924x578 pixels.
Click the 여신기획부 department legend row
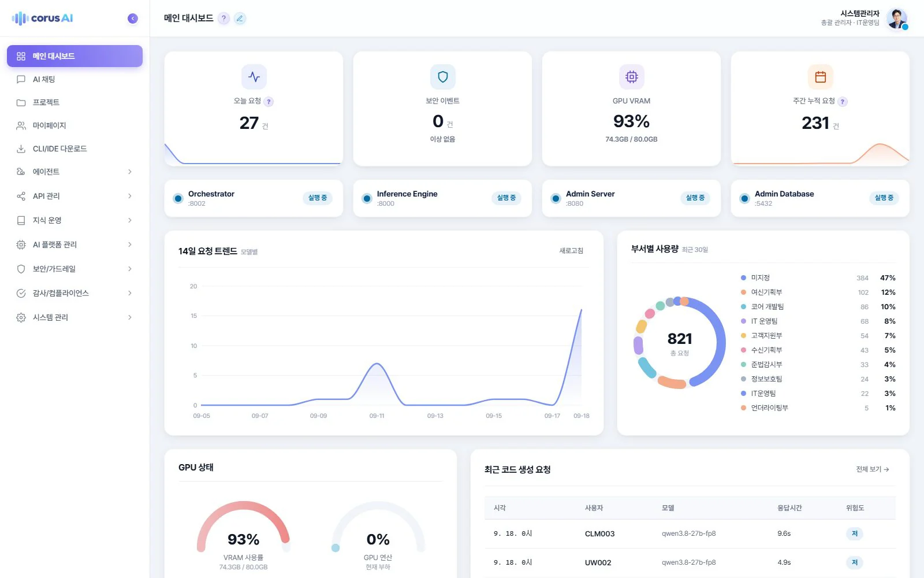(818, 292)
